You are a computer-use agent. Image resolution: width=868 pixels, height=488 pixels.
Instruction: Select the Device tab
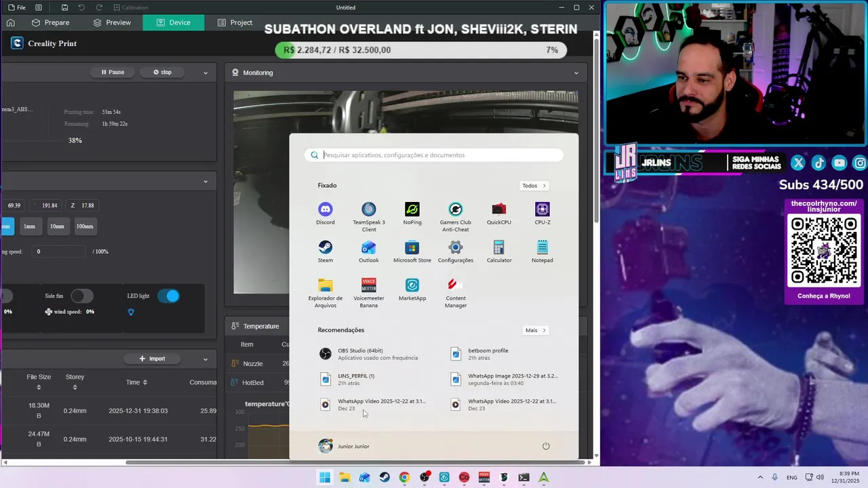click(174, 22)
